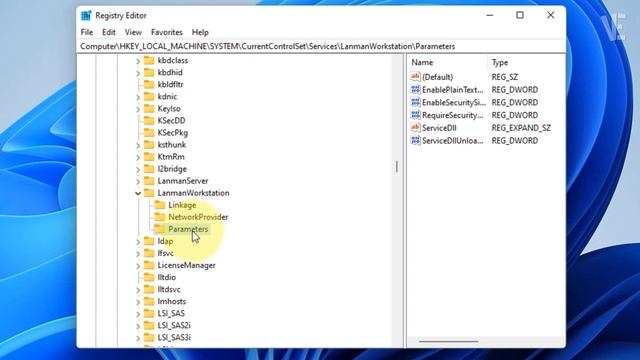640x360 pixels.
Task: Click the Registry Editor title bar icon
Action: pyautogui.click(x=86, y=16)
